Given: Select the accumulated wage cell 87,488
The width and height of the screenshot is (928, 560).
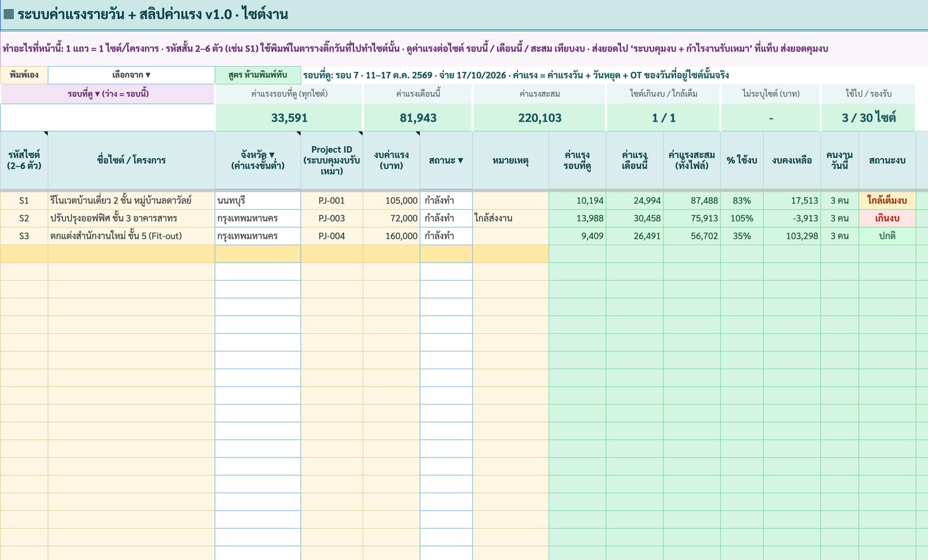Looking at the screenshot, I should click(692, 201).
